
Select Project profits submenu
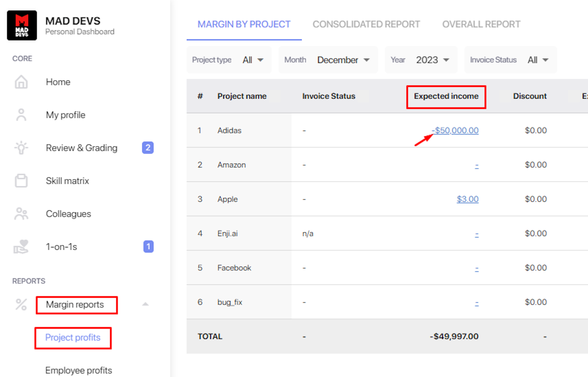tap(73, 338)
